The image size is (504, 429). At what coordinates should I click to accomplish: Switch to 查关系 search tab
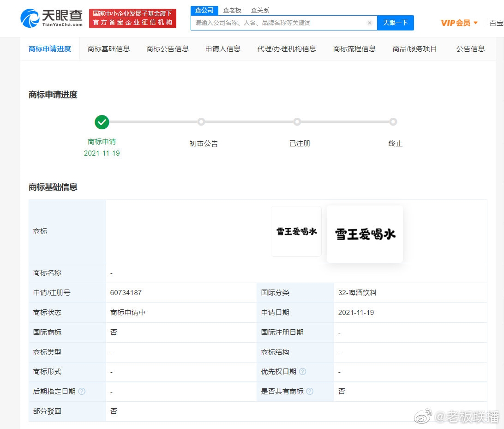[x=260, y=10]
